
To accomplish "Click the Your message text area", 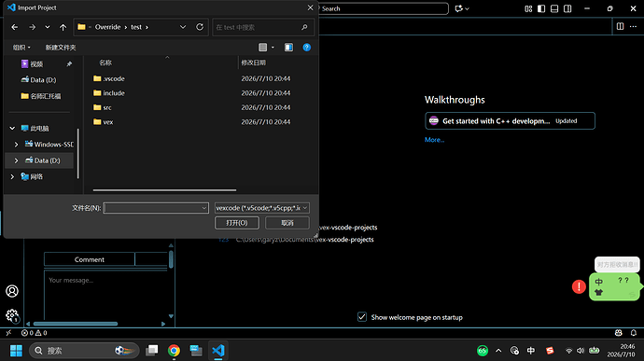I will (105, 295).
